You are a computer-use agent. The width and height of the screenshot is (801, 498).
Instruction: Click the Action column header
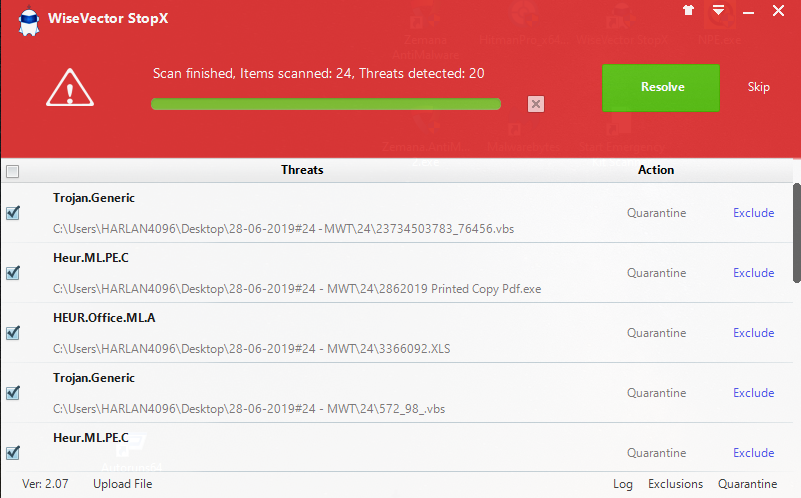[x=656, y=170]
